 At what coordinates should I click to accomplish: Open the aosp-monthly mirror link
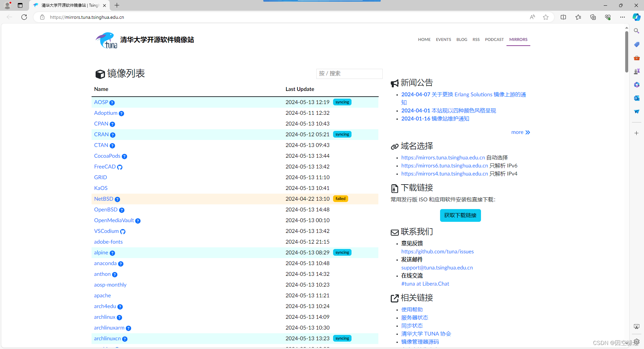click(110, 285)
